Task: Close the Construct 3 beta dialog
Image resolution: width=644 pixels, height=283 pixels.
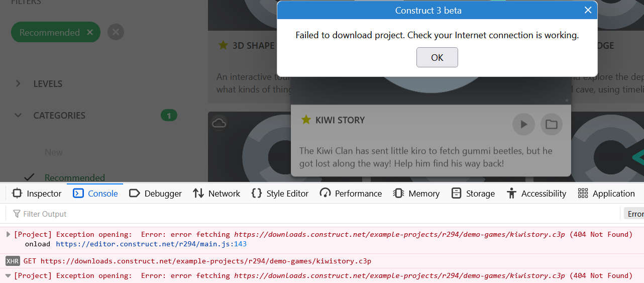Action: click(x=588, y=10)
